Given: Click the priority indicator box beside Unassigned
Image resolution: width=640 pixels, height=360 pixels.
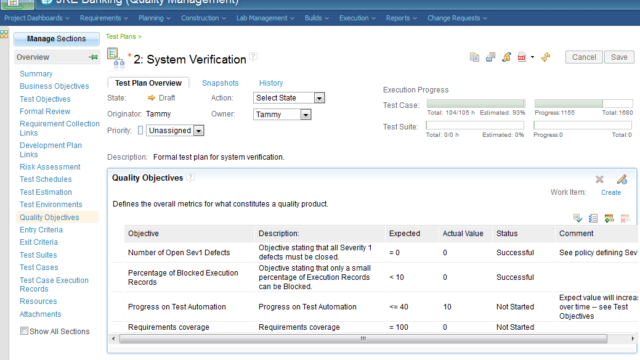Looking at the screenshot, I should (x=140, y=131).
